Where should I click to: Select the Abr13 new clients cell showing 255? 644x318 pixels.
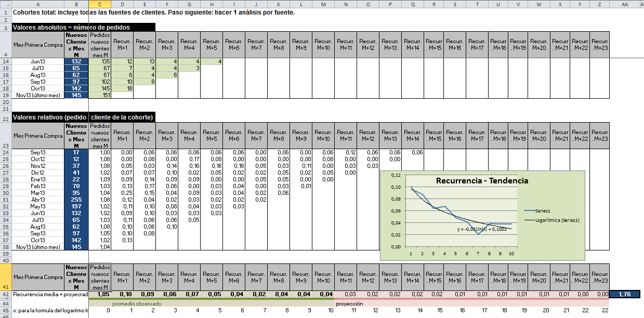76,199
